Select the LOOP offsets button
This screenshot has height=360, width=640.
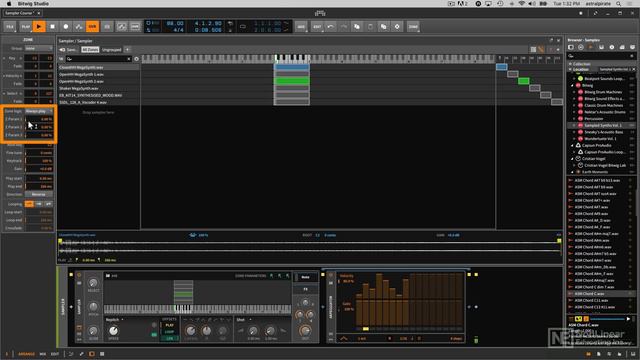[x=169, y=332]
